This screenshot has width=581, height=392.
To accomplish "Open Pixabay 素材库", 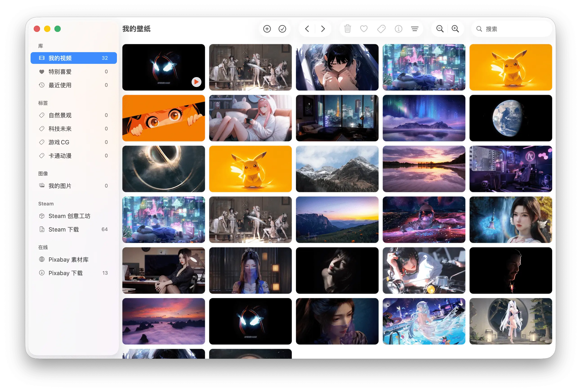I will click(74, 260).
